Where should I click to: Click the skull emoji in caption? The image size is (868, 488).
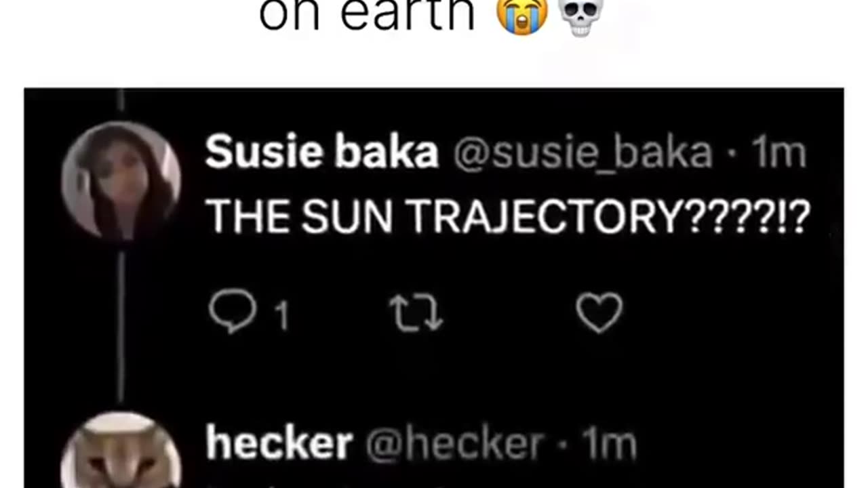click(580, 16)
